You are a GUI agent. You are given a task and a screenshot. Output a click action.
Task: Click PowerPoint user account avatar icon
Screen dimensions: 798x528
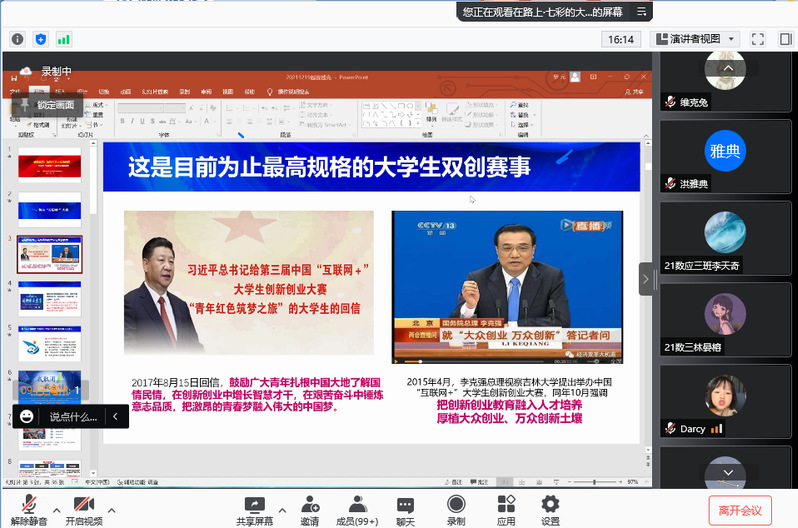click(x=575, y=77)
